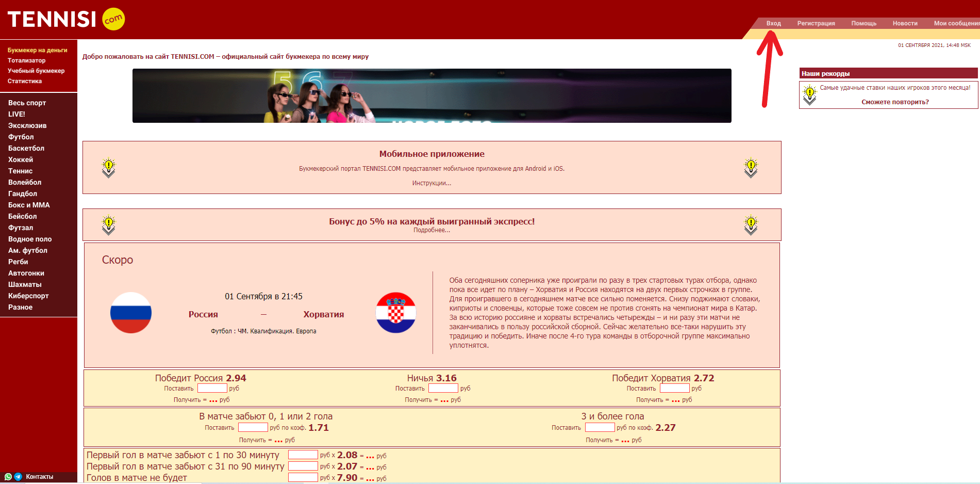
Task: Click the Croatia flag icon
Action: pyautogui.click(x=396, y=313)
